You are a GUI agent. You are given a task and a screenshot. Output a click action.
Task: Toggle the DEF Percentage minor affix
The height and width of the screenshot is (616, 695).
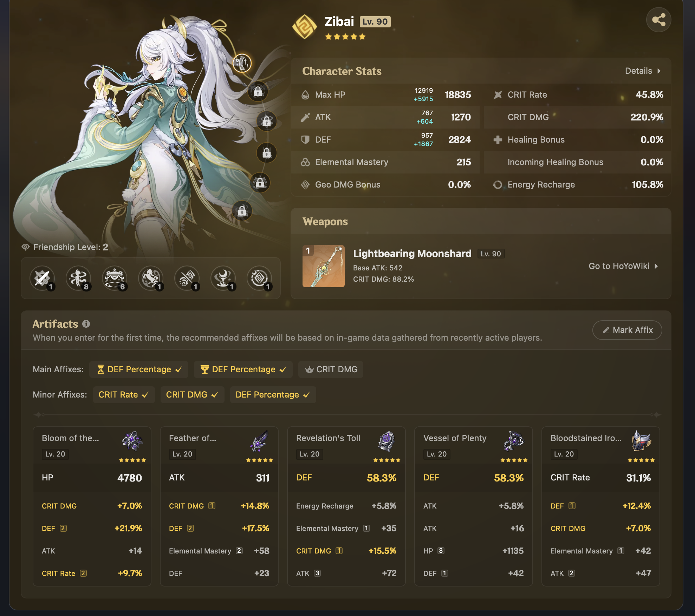click(x=273, y=395)
